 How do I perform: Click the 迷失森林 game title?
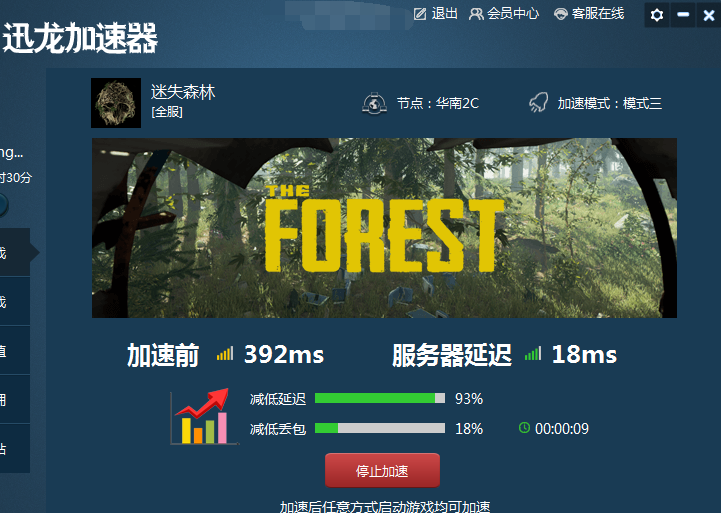(183, 92)
